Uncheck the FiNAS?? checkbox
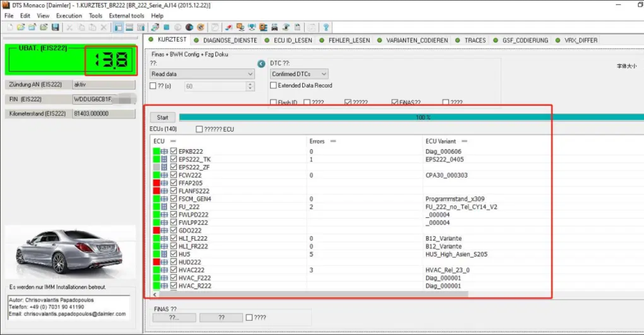The height and width of the screenshot is (335, 644). tap(395, 102)
